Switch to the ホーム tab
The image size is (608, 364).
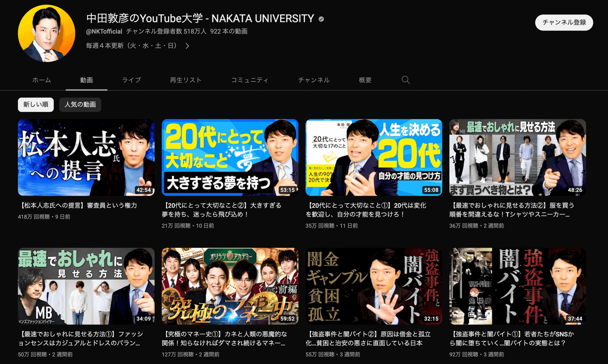[42, 80]
